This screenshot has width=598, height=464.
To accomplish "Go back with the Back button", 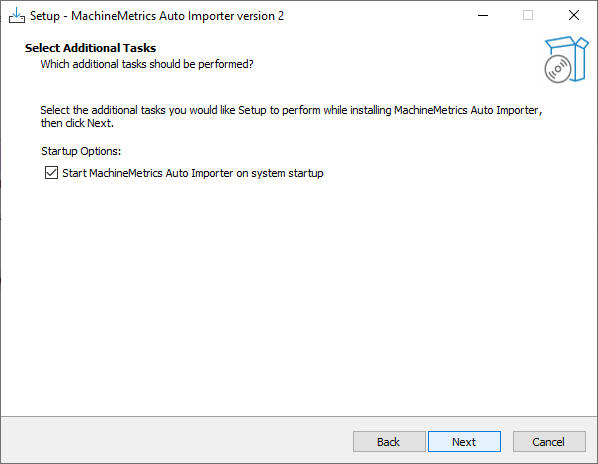I will point(389,442).
